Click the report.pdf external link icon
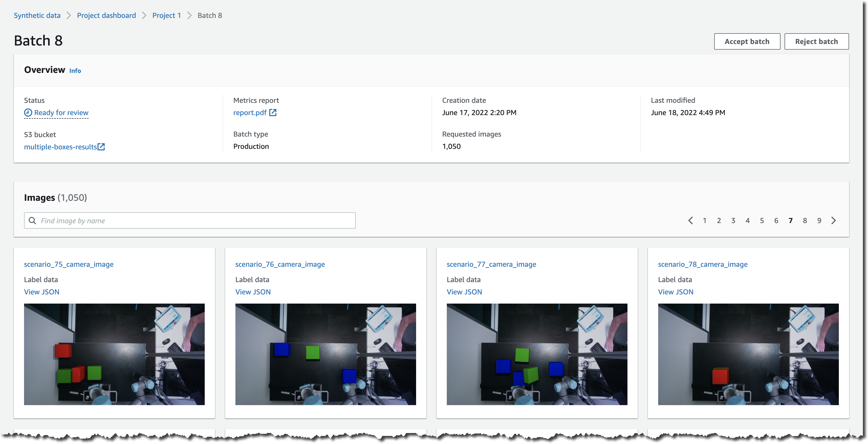 pyautogui.click(x=273, y=113)
